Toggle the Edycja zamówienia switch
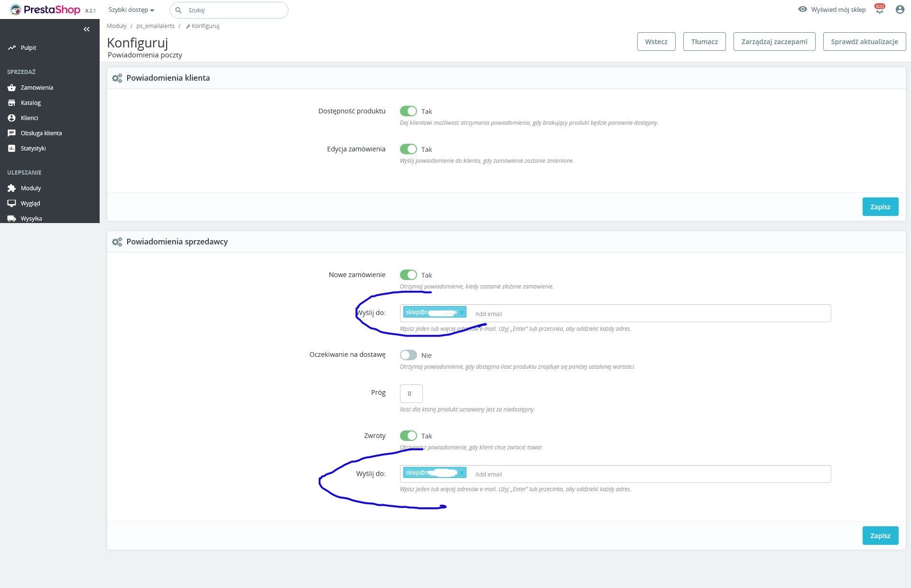This screenshot has width=911, height=588. pyautogui.click(x=408, y=149)
